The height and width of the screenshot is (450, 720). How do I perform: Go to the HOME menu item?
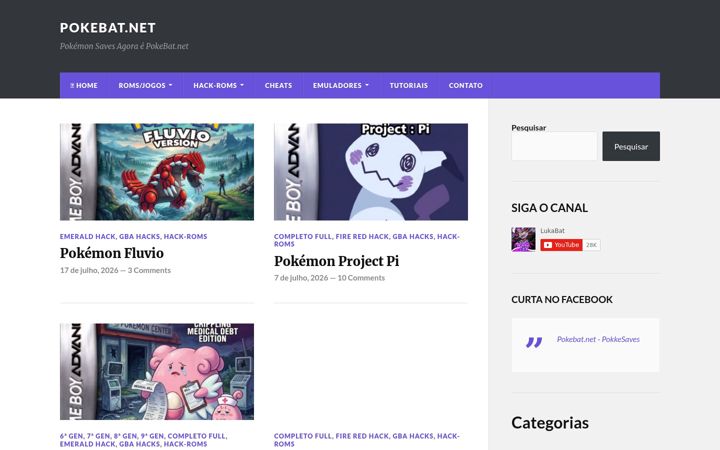click(84, 85)
